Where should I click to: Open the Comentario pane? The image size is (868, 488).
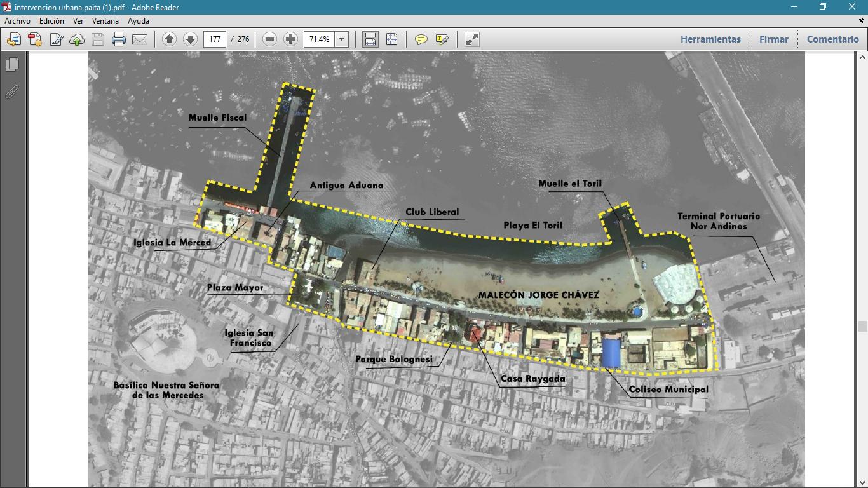pyautogui.click(x=832, y=39)
